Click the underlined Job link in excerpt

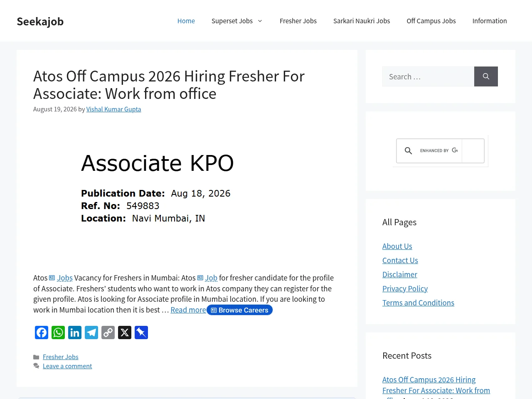tap(211, 278)
